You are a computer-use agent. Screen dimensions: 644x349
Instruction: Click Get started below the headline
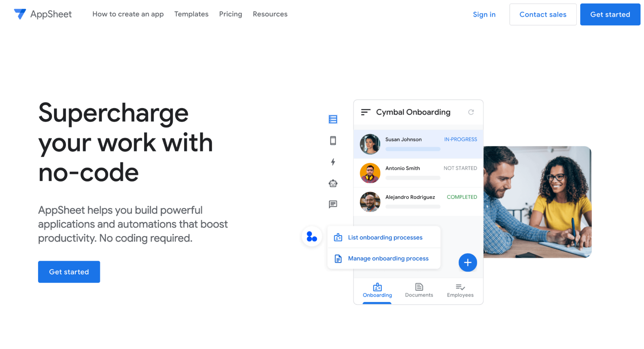click(69, 272)
